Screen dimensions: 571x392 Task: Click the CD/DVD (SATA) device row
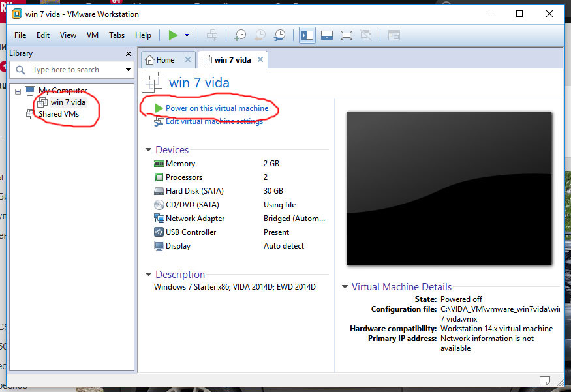239,205
